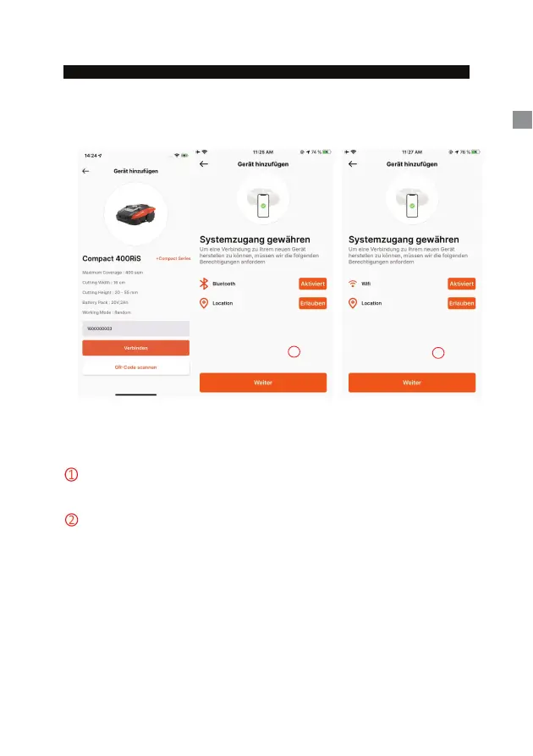
Task: Click the red circled number 1 marker
Action: click(71, 474)
